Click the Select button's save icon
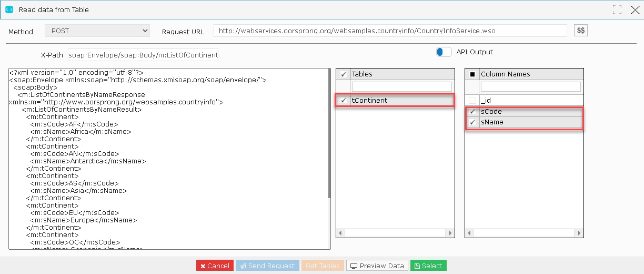644x274 pixels. [417, 266]
